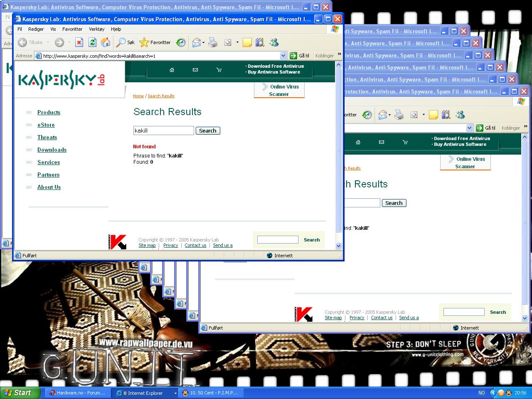The width and height of the screenshot is (532, 399).
Task: Open the eStore link
Action: pos(46,125)
